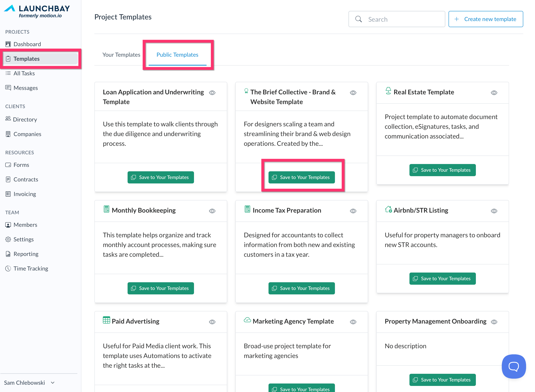535x392 pixels.
Task: Click the All Tasks list icon
Action: point(8,73)
